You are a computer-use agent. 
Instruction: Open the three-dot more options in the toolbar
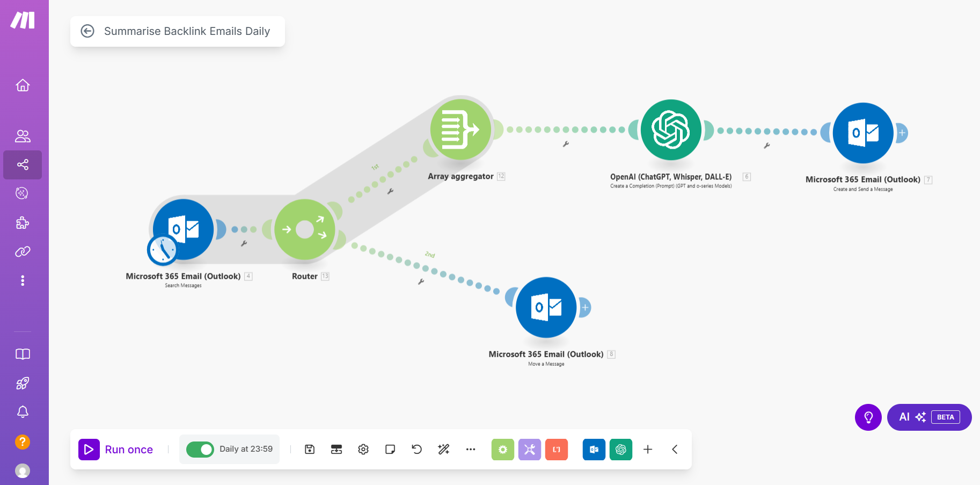click(471, 450)
